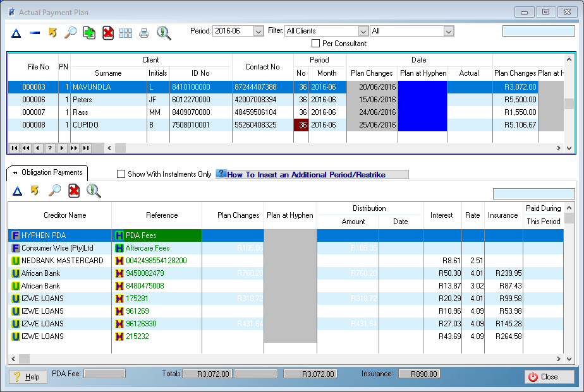Click the yellow undo arrow in Obligation Payments toolbar
This screenshot has height=392, width=584.
[35, 191]
